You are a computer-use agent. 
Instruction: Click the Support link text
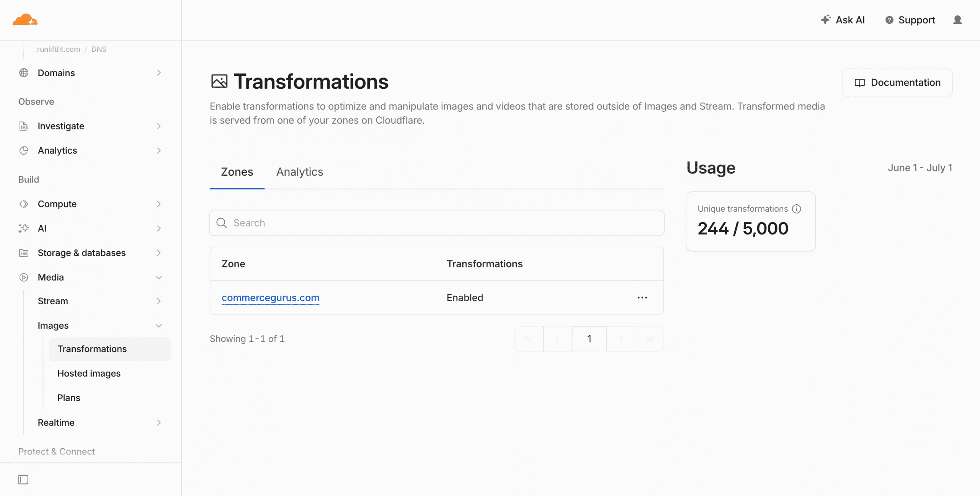(916, 20)
